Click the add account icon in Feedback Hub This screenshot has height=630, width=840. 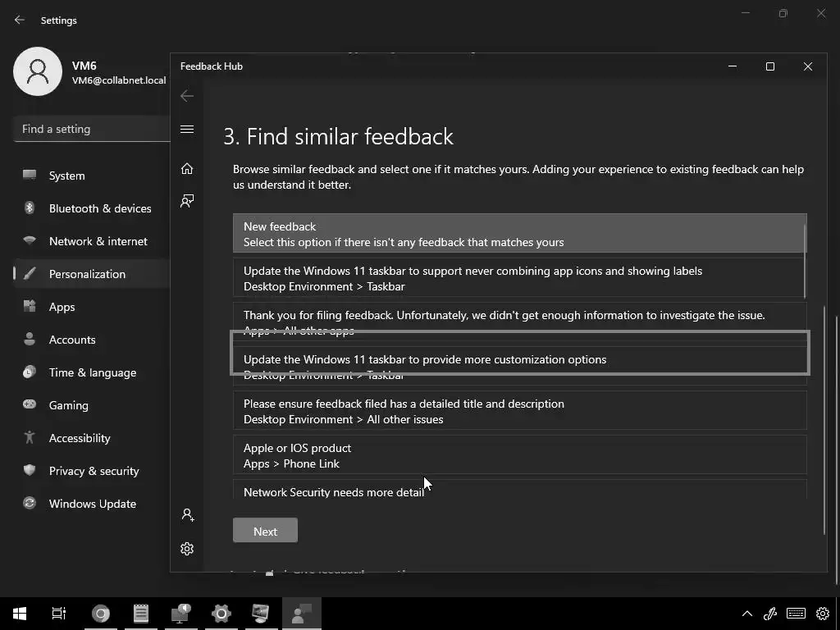point(188,515)
